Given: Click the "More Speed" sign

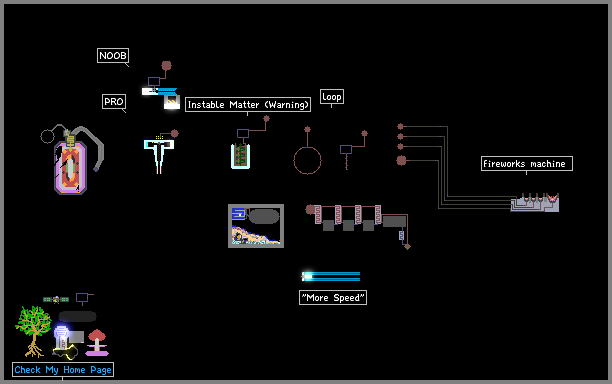Looking at the screenshot, I should coord(333,298).
